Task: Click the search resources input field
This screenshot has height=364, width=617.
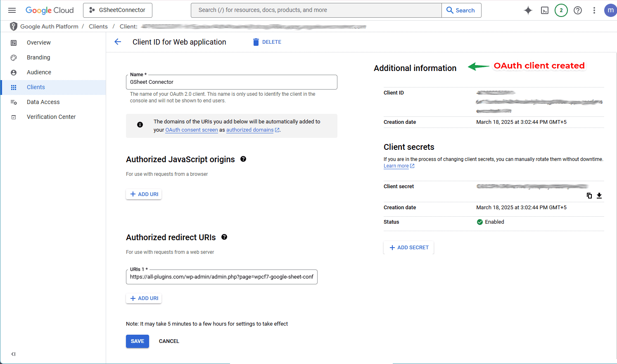Action: (316, 10)
